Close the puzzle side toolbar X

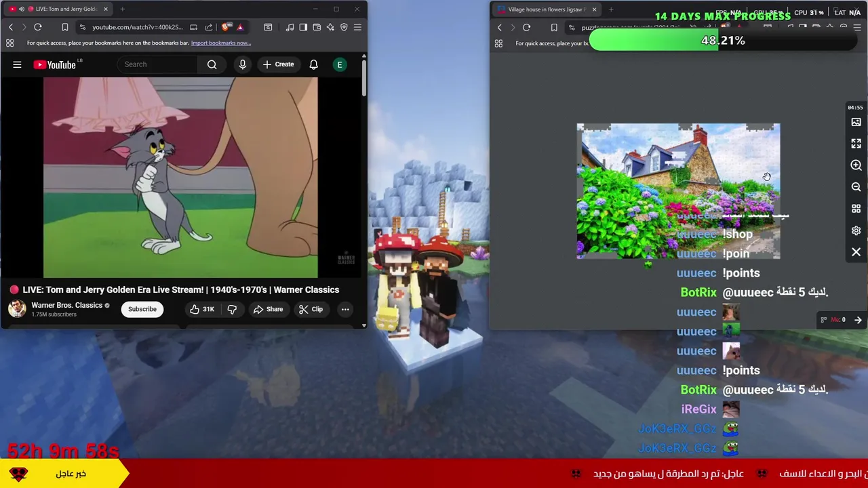(x=856, y=252)
